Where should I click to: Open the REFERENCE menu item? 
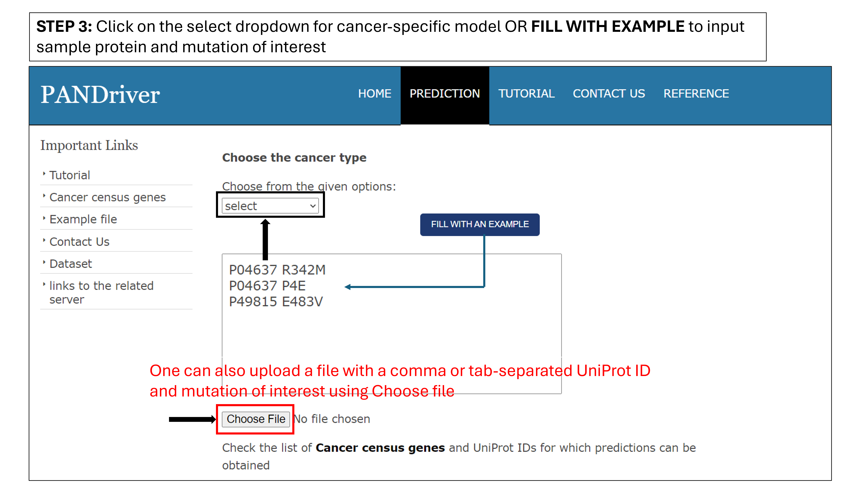[696, 94]
